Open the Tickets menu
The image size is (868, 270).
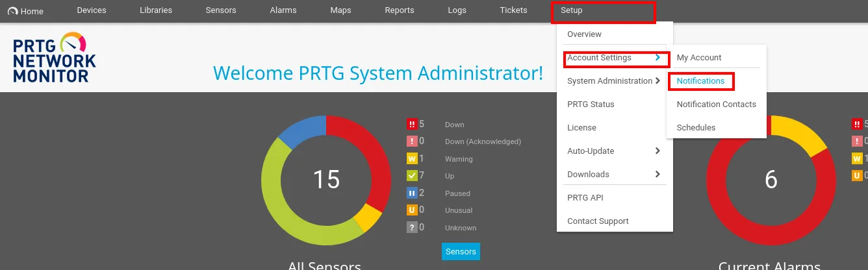pos(513,10)
